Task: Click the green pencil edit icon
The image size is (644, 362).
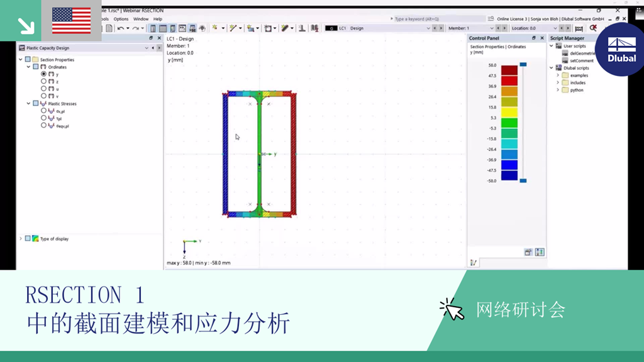Action: coord(285,28)
